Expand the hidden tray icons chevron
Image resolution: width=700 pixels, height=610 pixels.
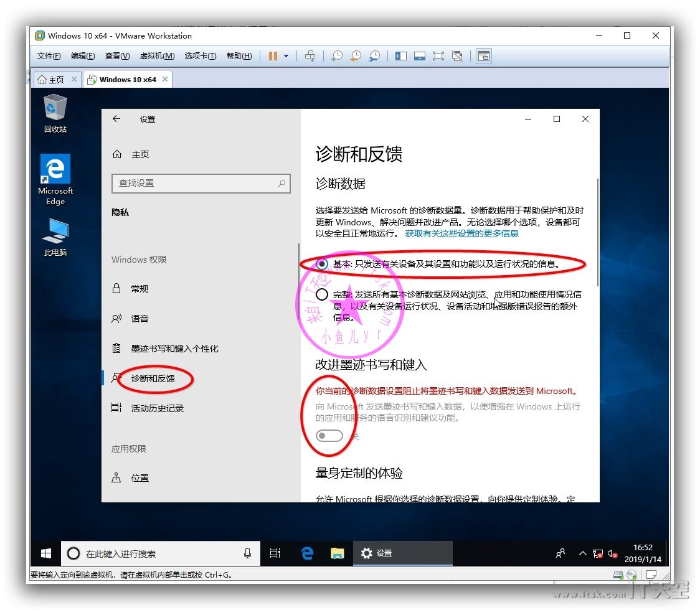pyautogui.click(x=582, y=553)
